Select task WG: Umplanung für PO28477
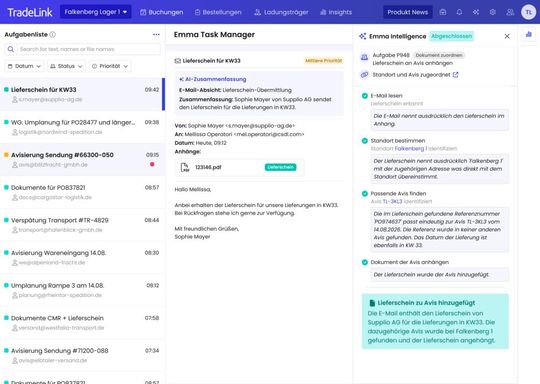 pyautogui.click(x=82, y=127)
